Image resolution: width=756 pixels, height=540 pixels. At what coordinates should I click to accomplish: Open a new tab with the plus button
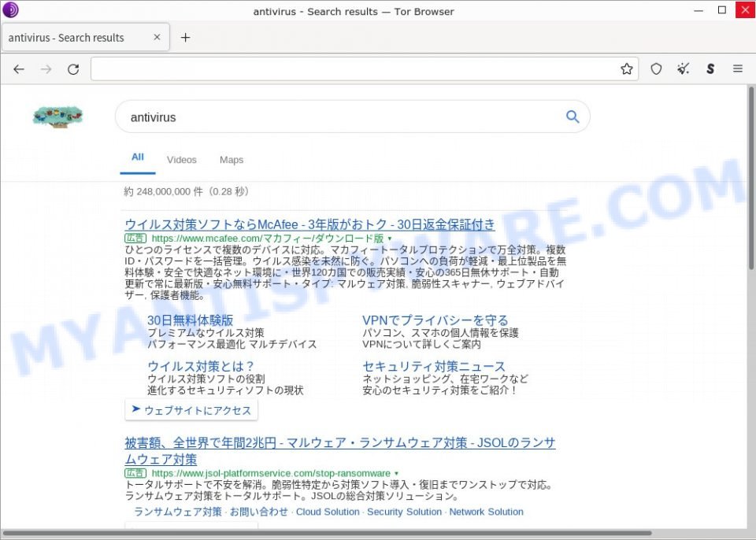click(185, 38)
